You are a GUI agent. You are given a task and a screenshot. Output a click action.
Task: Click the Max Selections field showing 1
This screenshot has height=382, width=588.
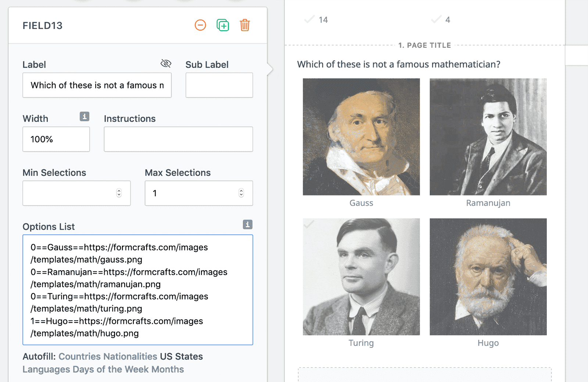[199, 193]
